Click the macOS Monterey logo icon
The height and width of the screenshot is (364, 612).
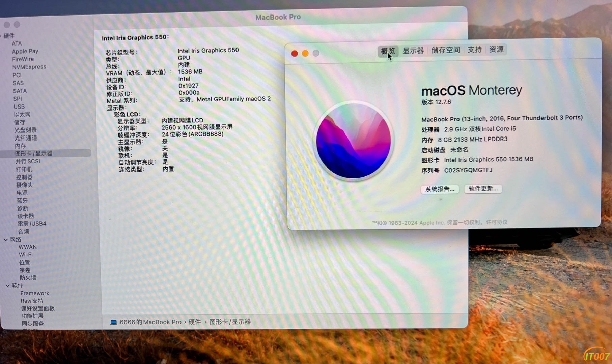coord(353,141)
